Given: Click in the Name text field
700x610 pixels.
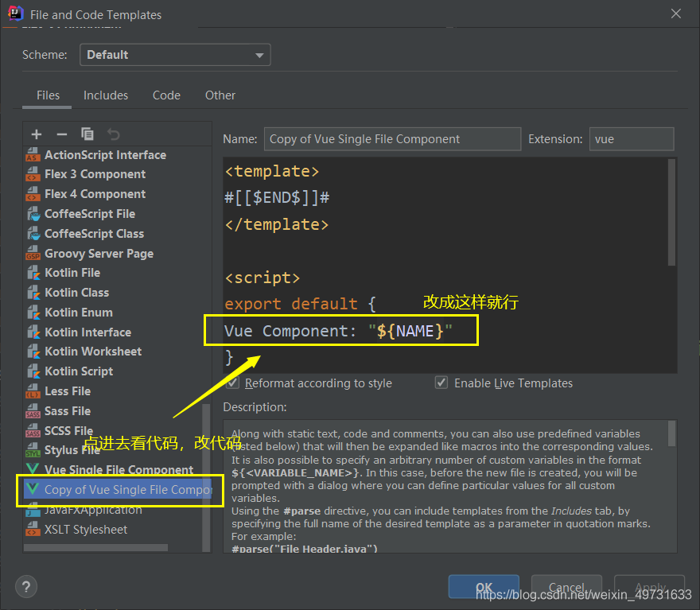Looking at the screenshot, I should [391, 139].
